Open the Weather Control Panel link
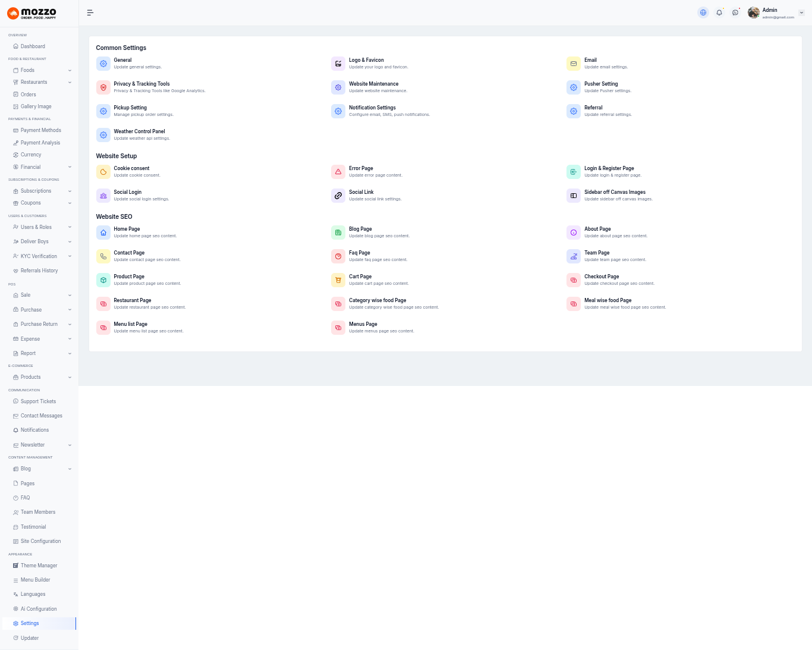Image resolution: width=812 pixels, height=650 pixels. pyautogui.click(x=139, y=131)
